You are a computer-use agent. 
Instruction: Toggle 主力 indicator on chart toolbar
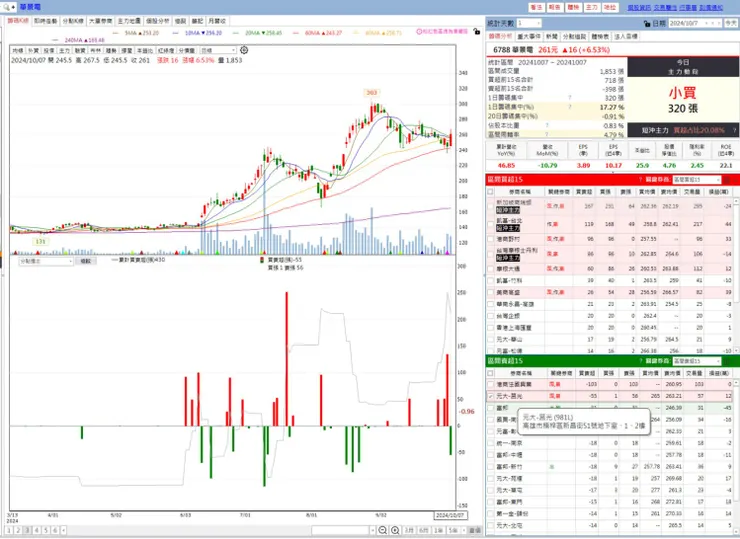click(x=65, y=51)
